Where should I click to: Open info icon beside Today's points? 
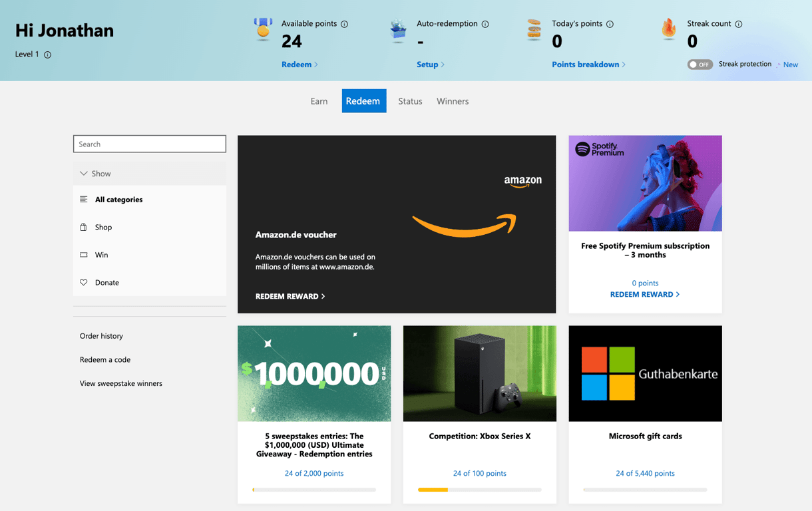pos(610,24)
